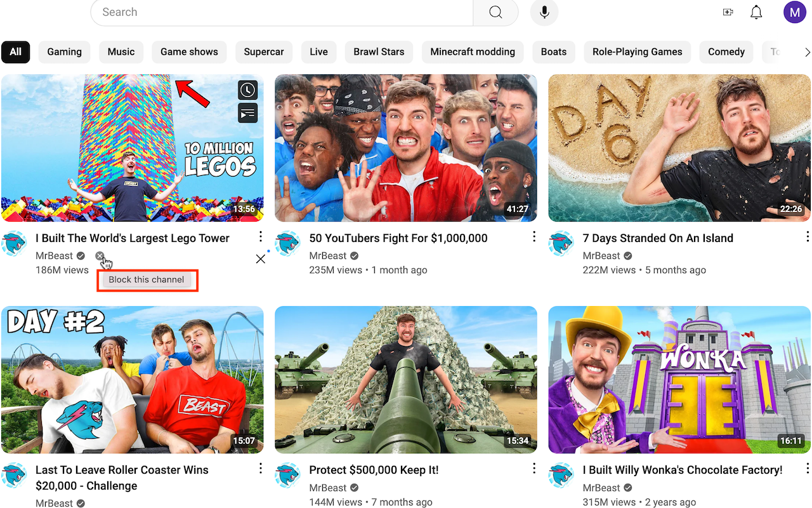The height and width of the screenshot is (508, 812).
Task: Switch to the Gaming category
Action: point(64,51)
